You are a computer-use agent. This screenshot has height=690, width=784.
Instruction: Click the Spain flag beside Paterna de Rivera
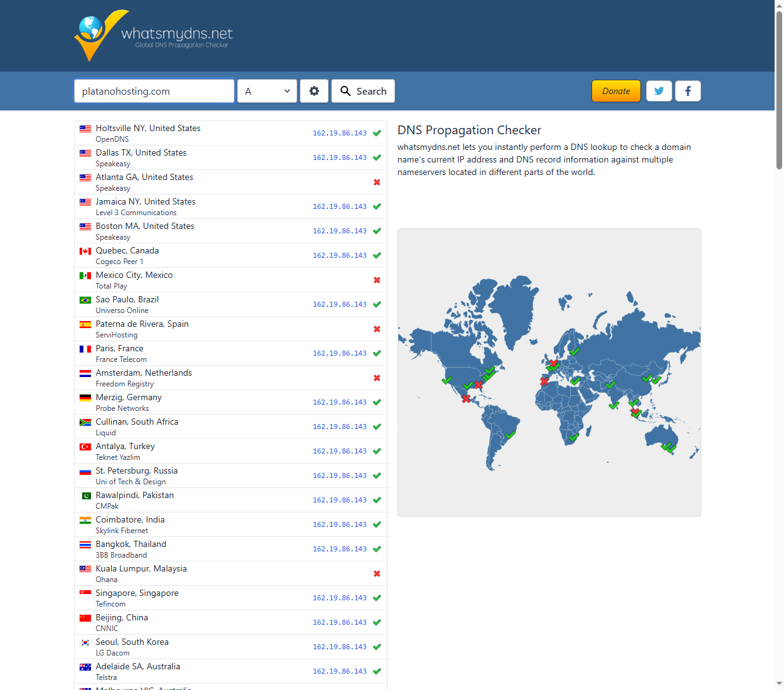pyautogui.click(x=85, y=324)
